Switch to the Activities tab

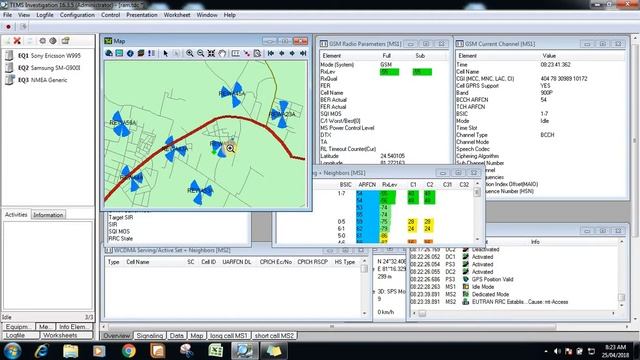16,214
